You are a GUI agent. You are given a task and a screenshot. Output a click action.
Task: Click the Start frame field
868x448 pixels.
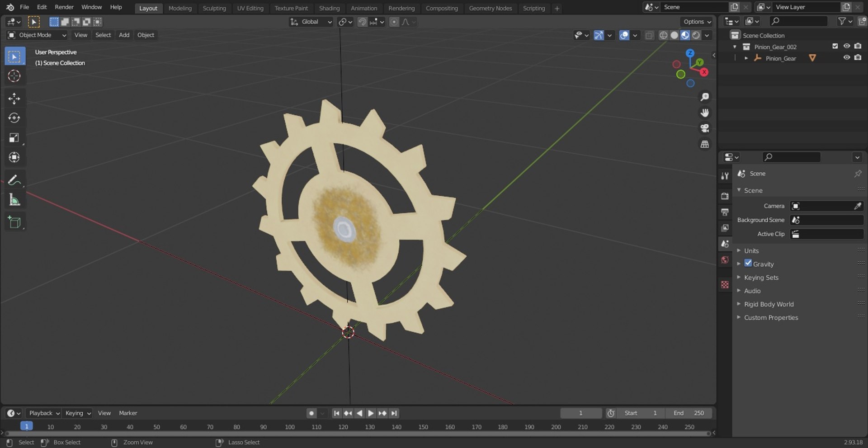click(x=641, y=413)
